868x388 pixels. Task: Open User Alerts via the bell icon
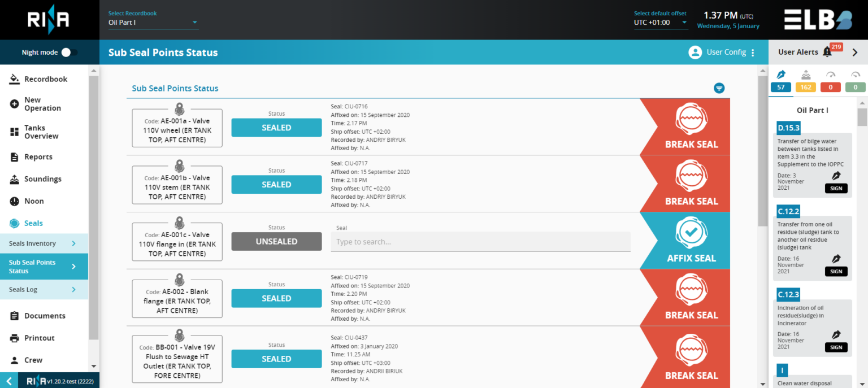click(827, 50)
